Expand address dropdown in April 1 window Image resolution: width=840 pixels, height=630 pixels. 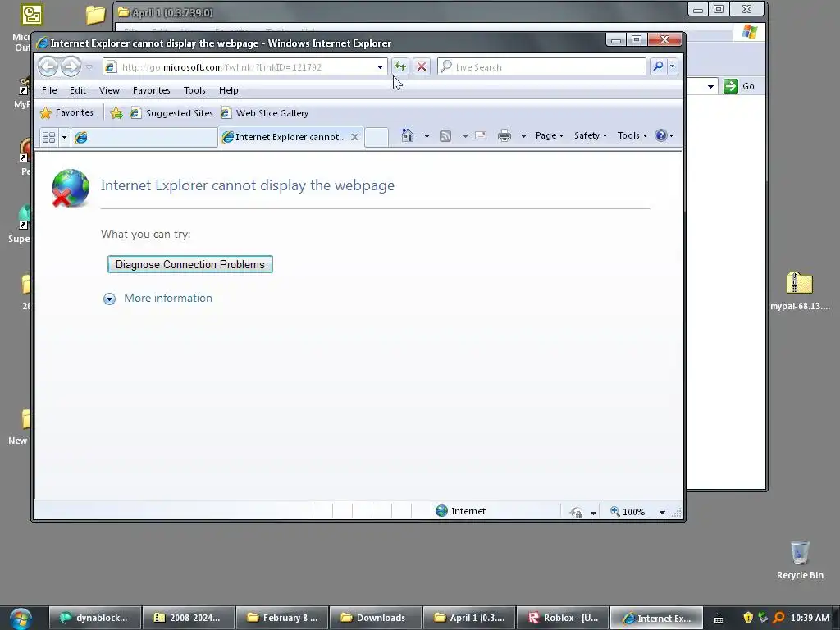click(x=710, y=86)
